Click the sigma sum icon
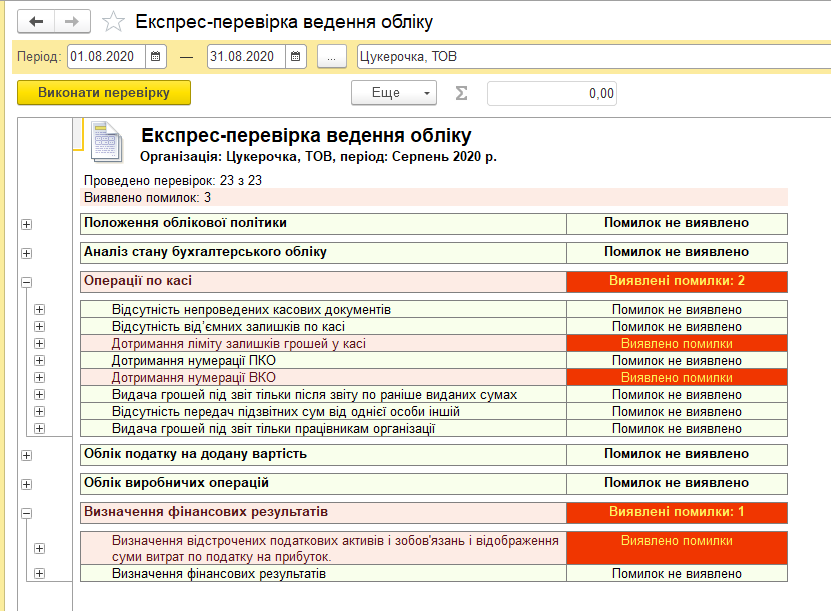Viewport: 831px width, 611px height. click(x=461, y=93)
